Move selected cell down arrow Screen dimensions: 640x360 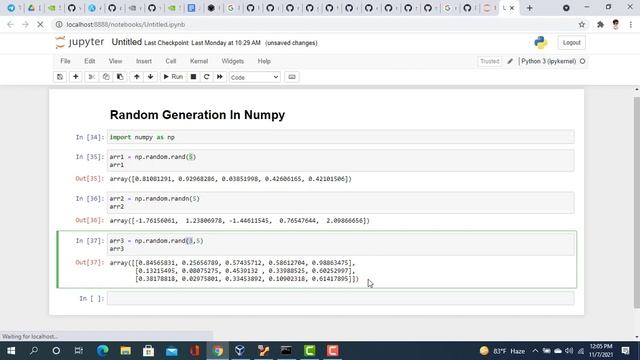(x=151, y=77)
